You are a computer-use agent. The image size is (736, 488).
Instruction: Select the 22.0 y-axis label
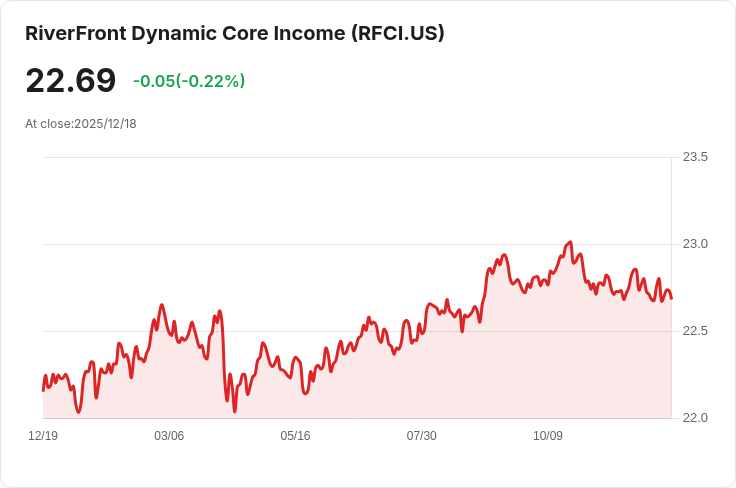(x=695, y=418)
